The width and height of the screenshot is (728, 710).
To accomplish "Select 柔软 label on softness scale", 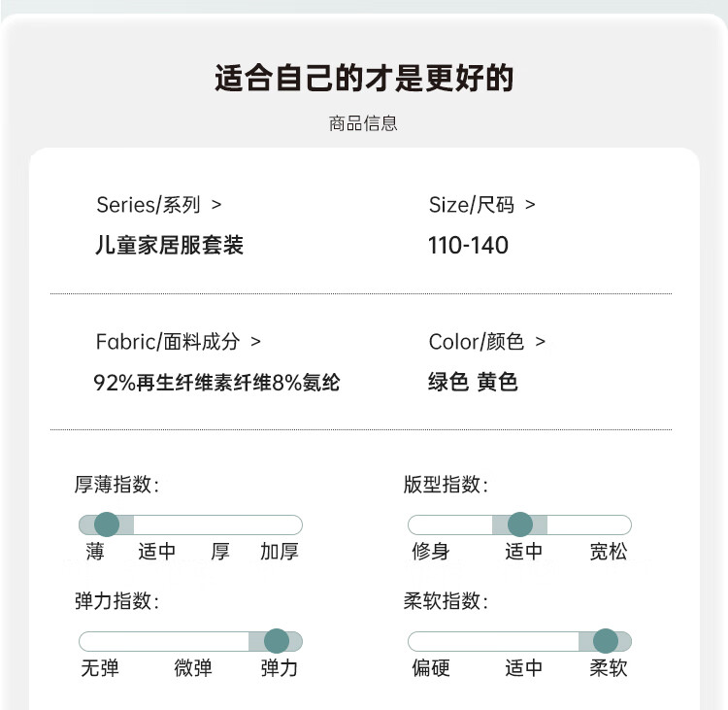I will point(609,668).
